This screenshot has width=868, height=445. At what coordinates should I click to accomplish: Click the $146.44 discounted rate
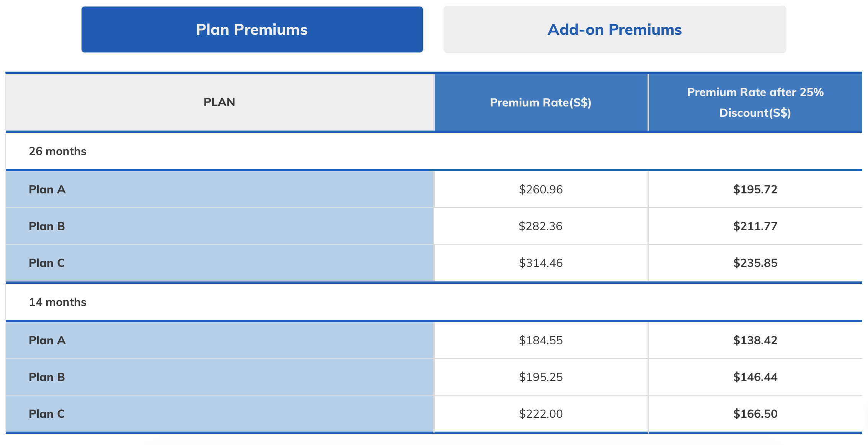click(755, 377)
